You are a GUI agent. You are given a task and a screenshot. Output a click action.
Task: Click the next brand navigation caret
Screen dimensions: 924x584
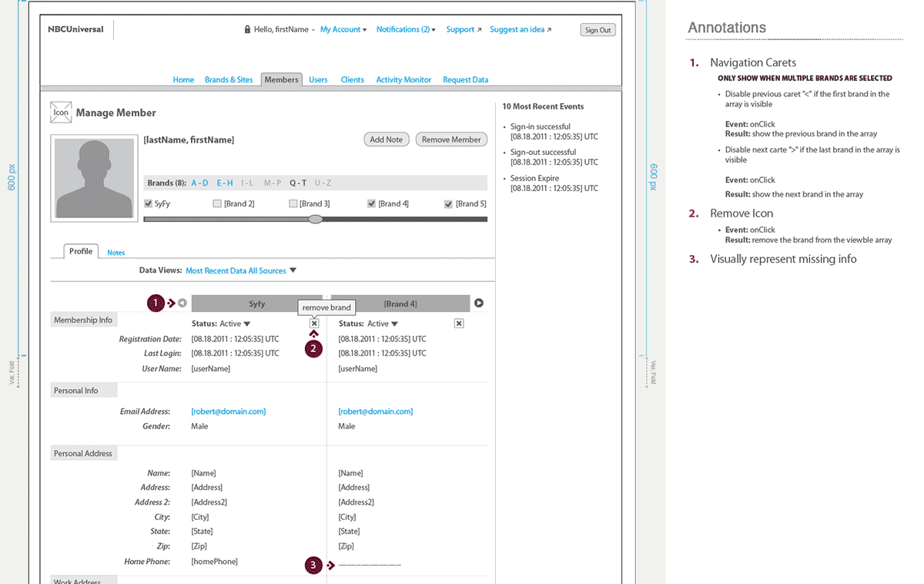[x=479, y=304]
